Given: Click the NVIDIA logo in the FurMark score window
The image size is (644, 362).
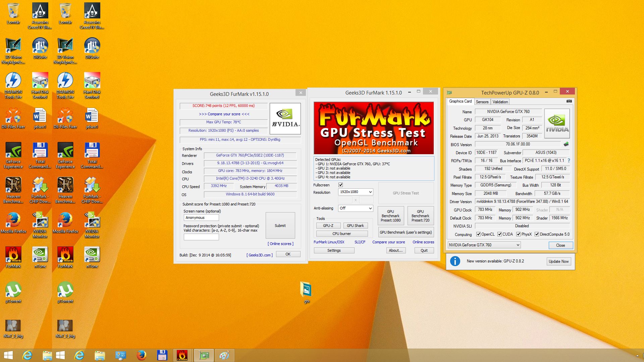Looking at the screenshot, I should tap(285, 119).
